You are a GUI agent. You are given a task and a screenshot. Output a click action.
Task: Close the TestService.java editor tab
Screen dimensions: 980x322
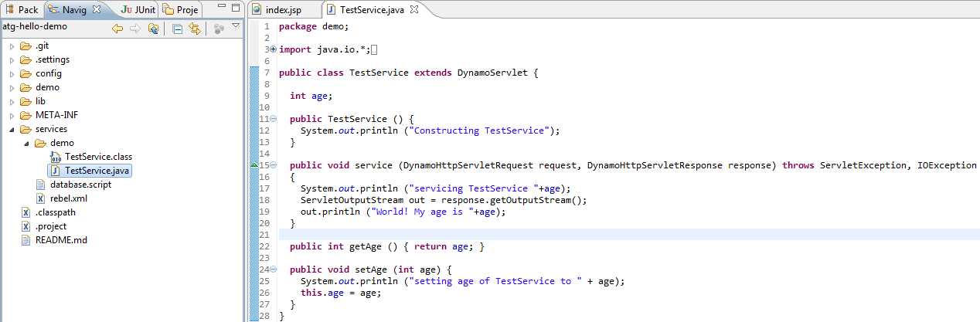(x=413, y=10)
